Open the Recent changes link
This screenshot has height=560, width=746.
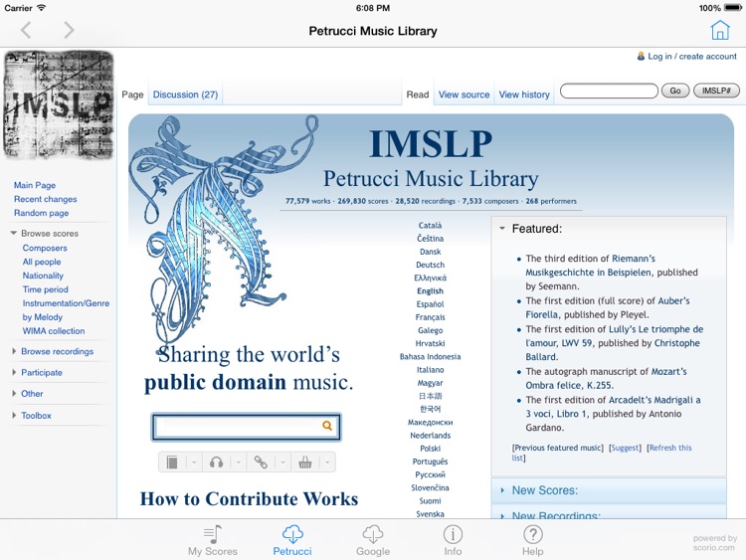click(45, 199)
